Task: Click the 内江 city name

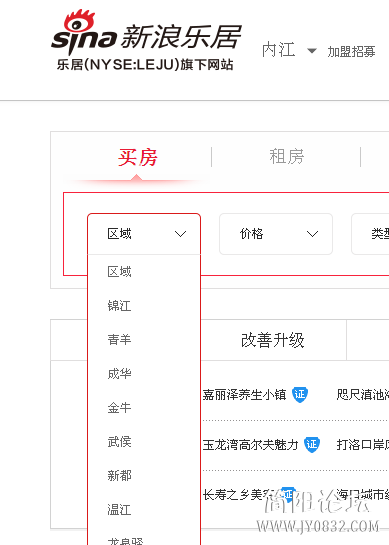Action: pyautogui.click(x=278, y=50)
